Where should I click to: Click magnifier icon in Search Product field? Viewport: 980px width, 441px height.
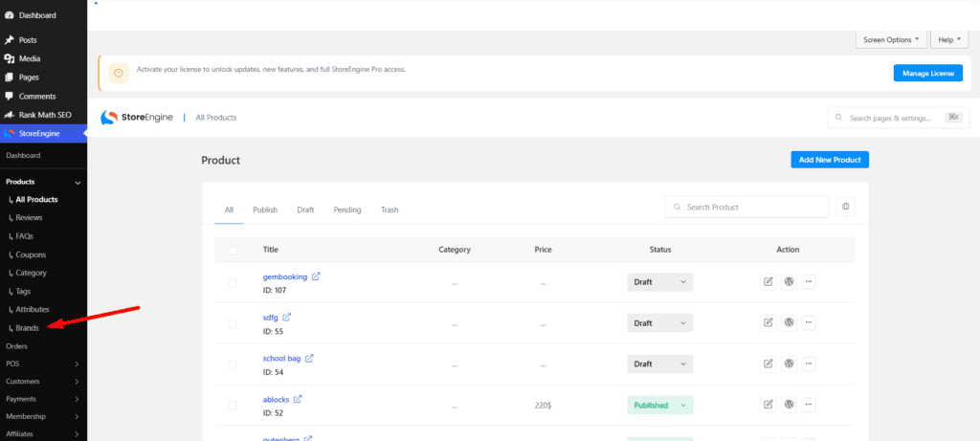[677, 208]
